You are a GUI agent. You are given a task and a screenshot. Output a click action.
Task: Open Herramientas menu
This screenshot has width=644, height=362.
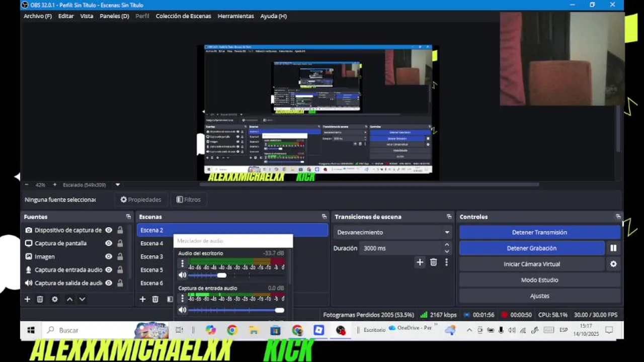coord(235,16)
